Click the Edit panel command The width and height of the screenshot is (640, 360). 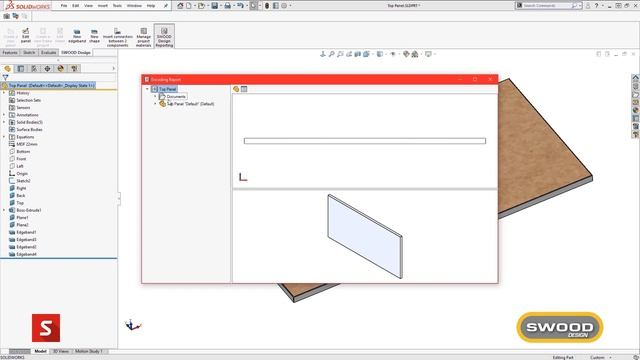click(x=26, y=36)
